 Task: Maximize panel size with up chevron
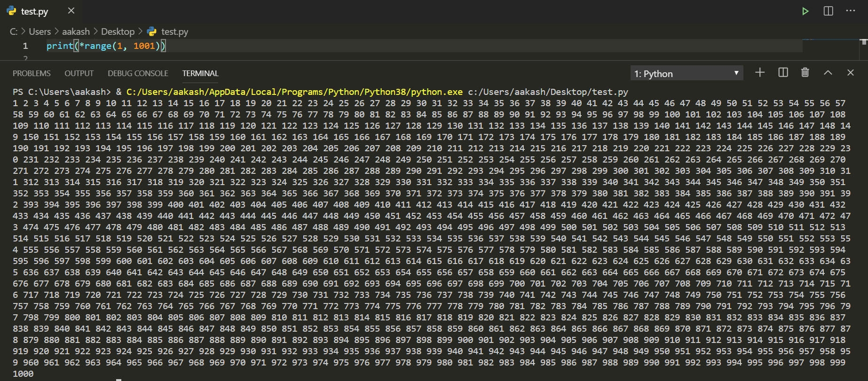(x=828, y=72)
